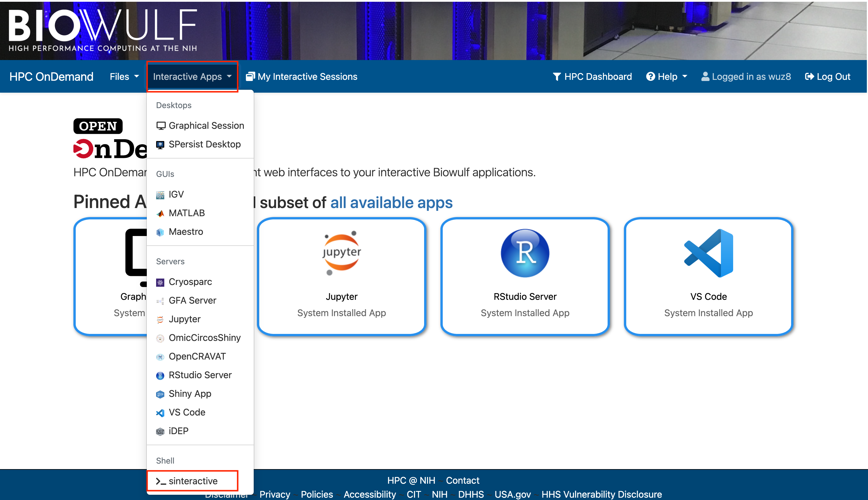Open the Policies footer link
The height and width of the screenshot is (500, 868).
(317, 494)
